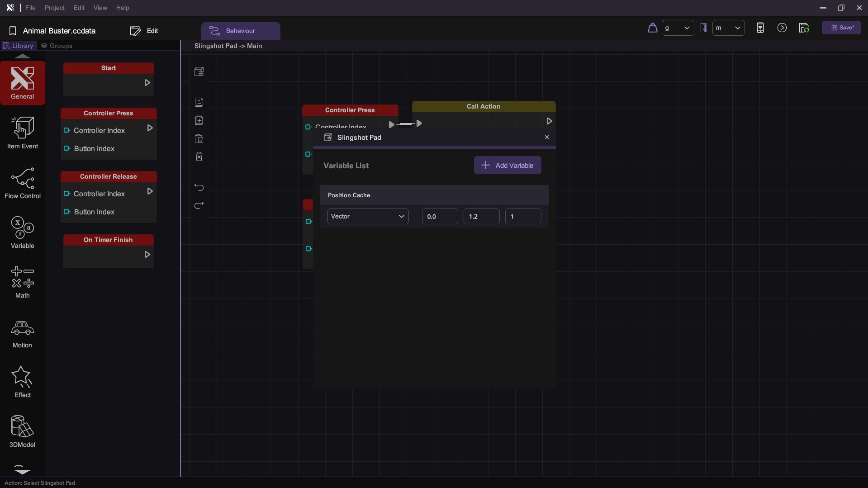Image resolution: width=868 pixels, height=488 pixels.
Task: Click the Add Variable button
Action: click(507, 166)
